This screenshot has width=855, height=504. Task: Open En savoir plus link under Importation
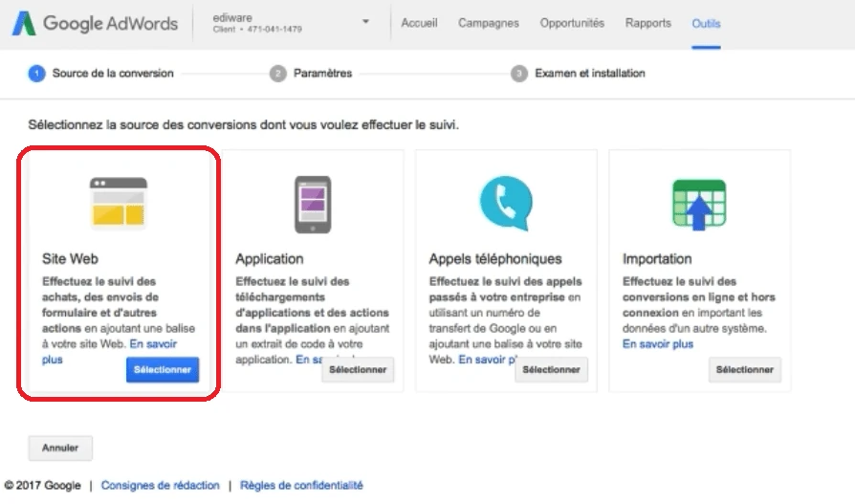(658, 344)
